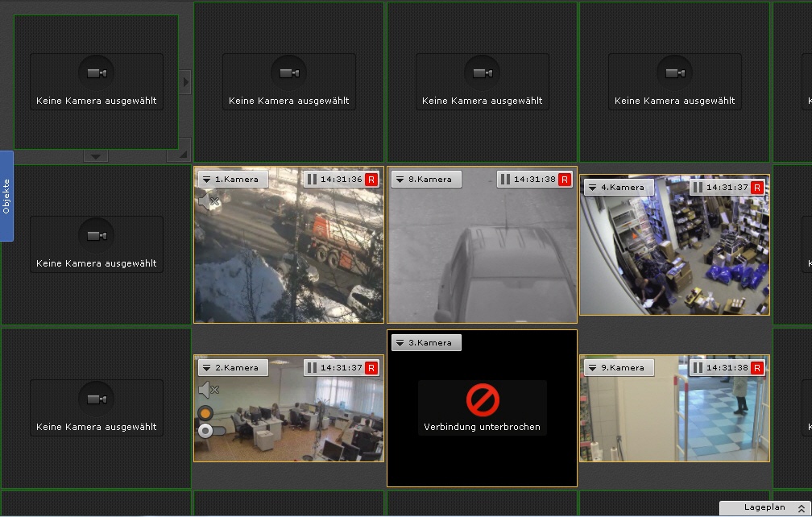
Task: Click the 14:31:37 timestamp on 2.Kamera
Action: click(x=342, y=367)
